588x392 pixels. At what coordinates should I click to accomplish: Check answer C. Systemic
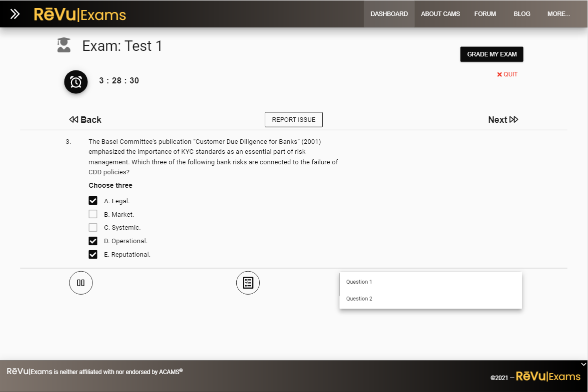coord(93,228)
